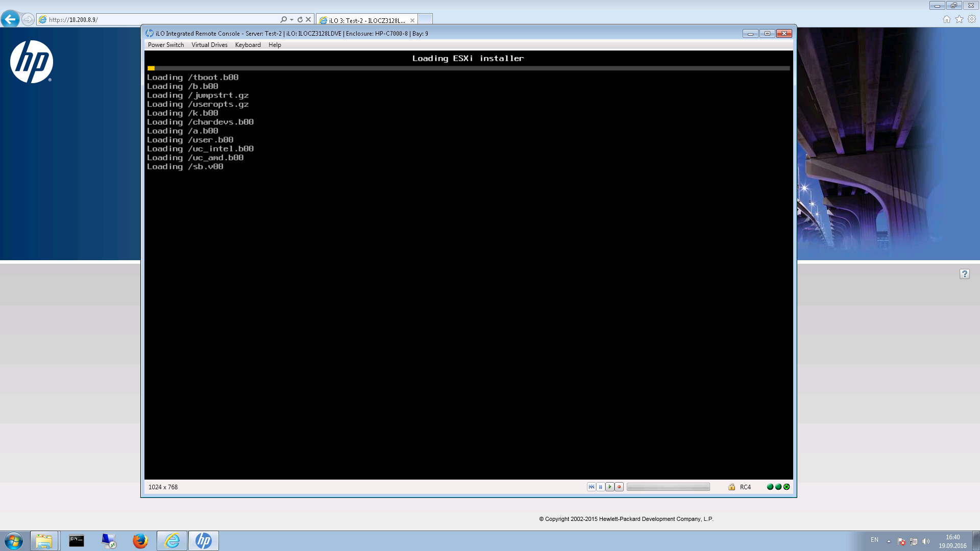
Task: Click the second green status LED
Action: click(778, 487)
